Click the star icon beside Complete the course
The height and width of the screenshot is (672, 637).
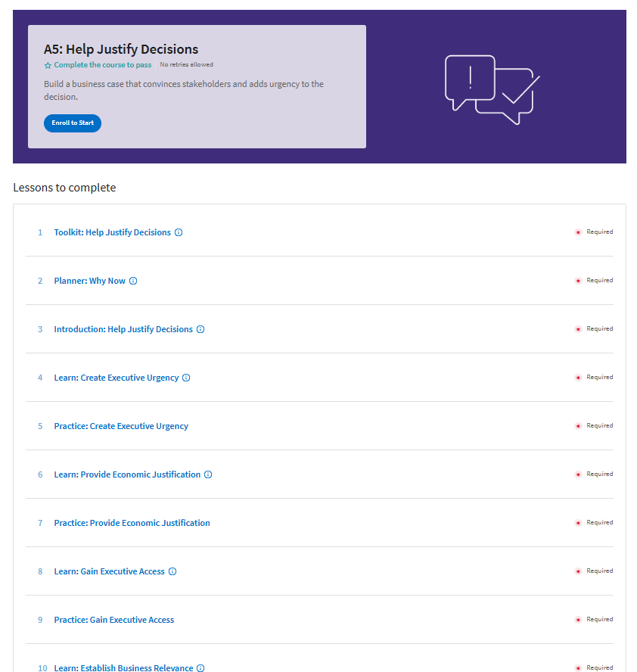click(x=48, y=65)
